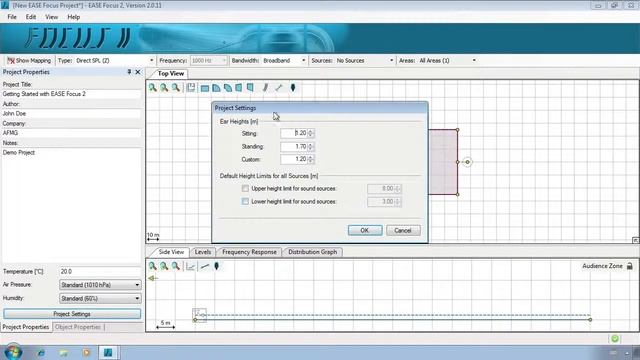The image size is (640, 360).
Task: Open the file explorer taskbar icon
Action: (63, 352)
